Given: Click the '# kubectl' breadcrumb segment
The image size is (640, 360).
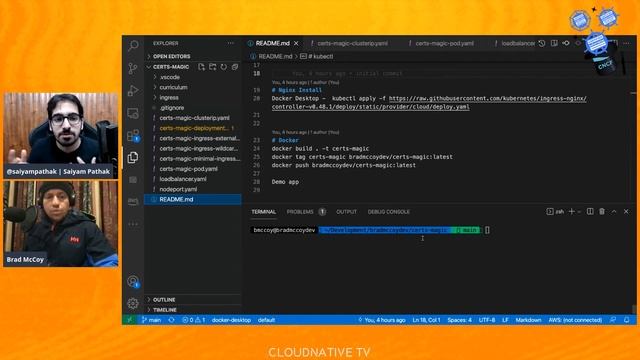Looking at the screenshot, I should pos(317,56).
